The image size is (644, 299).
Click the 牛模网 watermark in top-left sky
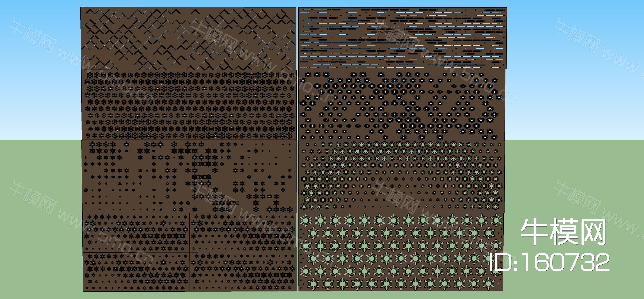pyautogui.click(x=33, y=36)
